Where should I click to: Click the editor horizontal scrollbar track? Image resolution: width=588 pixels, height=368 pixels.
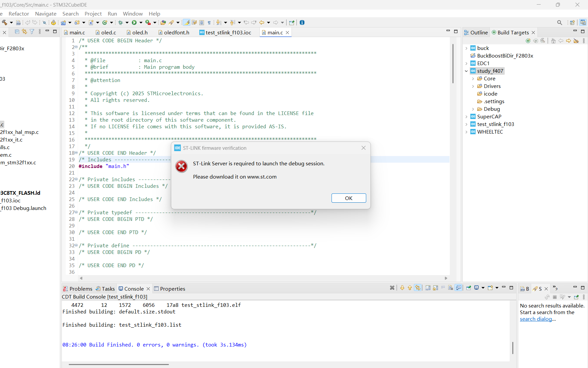point(263,278)
